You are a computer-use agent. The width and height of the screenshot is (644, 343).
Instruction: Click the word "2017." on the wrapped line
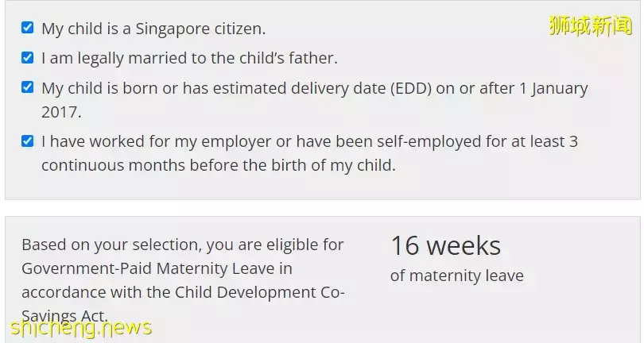[61, 112]
